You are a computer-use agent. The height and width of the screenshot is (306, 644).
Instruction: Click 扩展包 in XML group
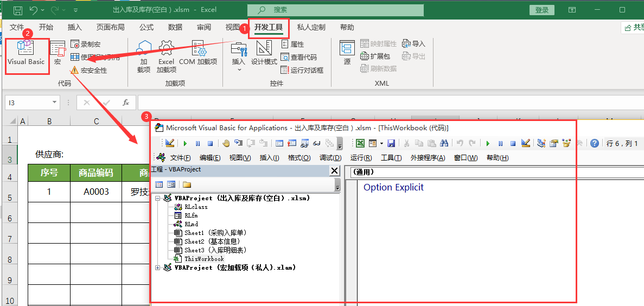(x=375, y=56)
